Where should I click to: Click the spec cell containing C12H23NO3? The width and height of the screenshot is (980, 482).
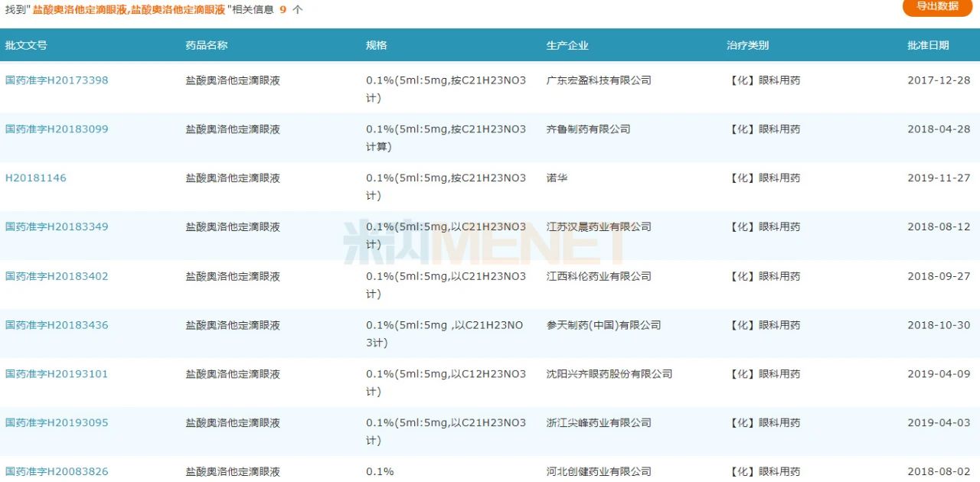[446, 383]
